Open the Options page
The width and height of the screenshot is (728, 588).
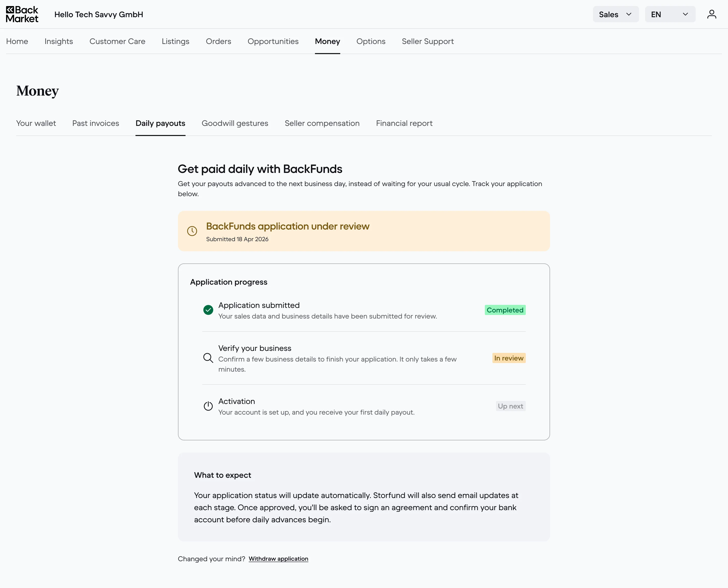pyautogui.click(x=371, y=41)
